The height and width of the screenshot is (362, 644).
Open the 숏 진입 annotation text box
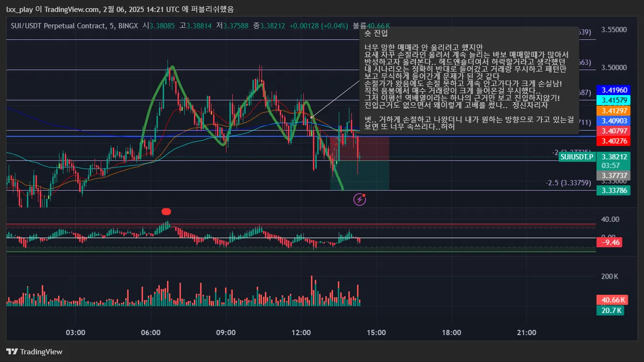(469, 80)
